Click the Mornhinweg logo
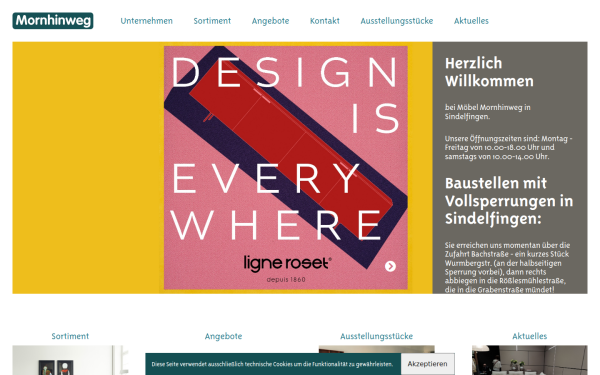The height and width of the screenshot is (375, 600). click(x=53, y=21)
